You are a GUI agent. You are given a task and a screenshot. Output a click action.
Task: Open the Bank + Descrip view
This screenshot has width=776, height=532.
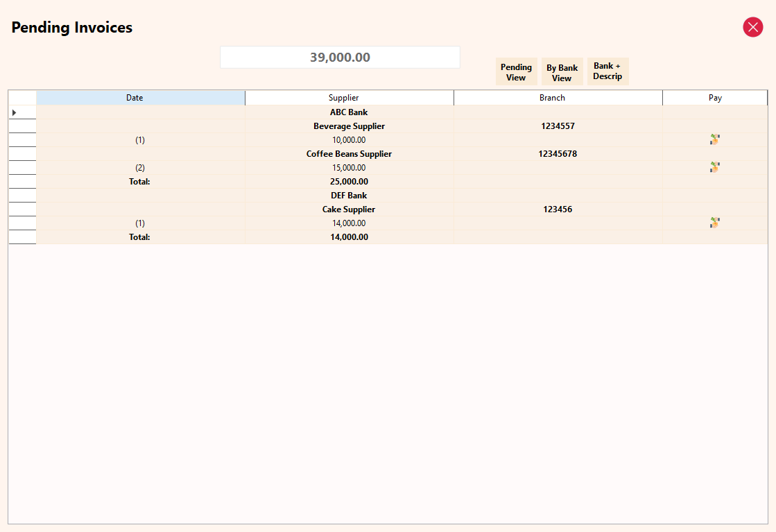[x=607, y=71]
